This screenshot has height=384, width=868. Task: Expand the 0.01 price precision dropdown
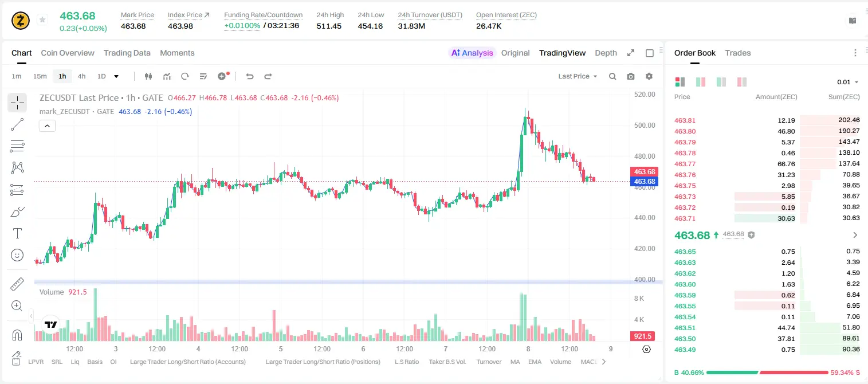pos(848,82)
